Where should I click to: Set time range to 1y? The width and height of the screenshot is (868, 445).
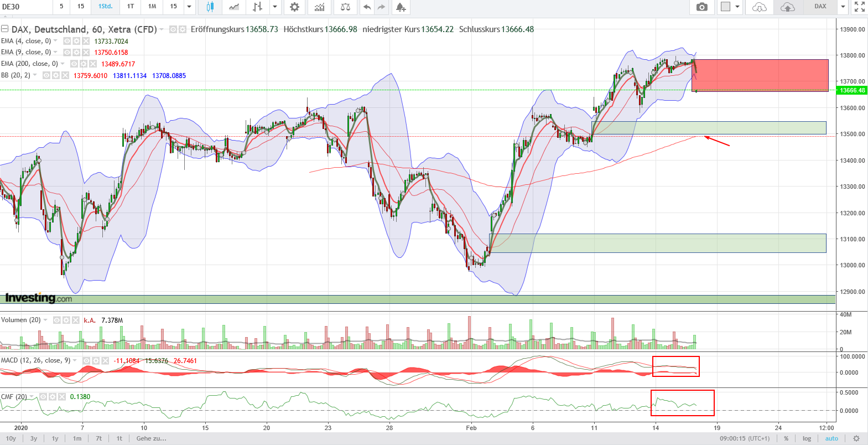pyautogui.click(x=55, y=438)
